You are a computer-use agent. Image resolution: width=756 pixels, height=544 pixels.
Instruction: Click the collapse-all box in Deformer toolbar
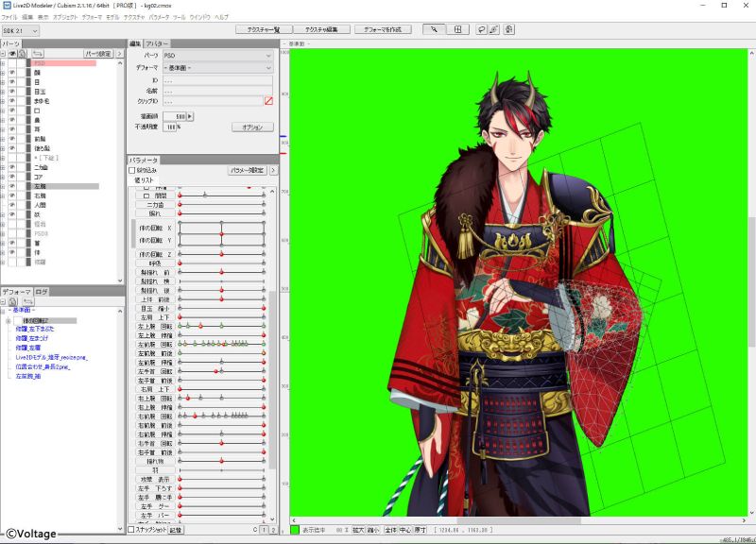tap(3, 301)
